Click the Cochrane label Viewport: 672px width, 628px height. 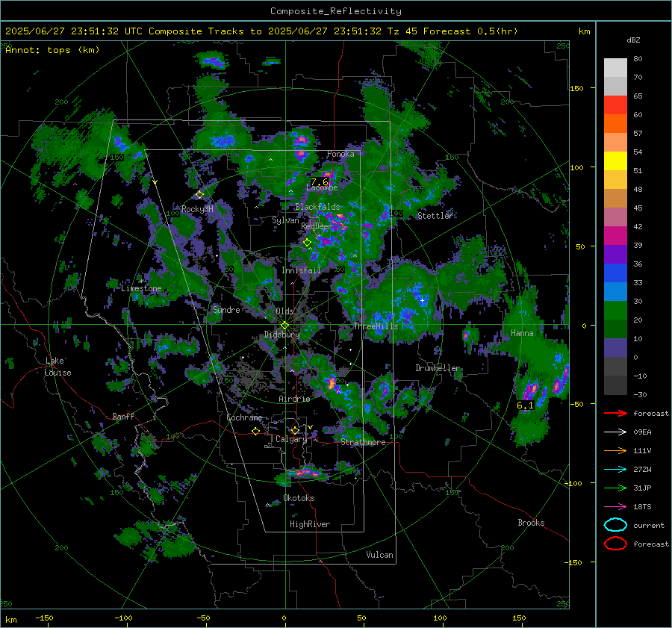pyautogui.click(x=244, y=417)
